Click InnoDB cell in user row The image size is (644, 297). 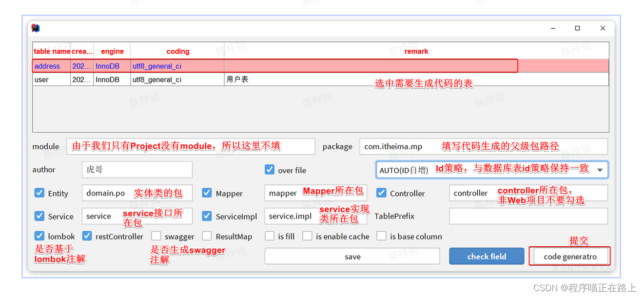tap(112, 79)
